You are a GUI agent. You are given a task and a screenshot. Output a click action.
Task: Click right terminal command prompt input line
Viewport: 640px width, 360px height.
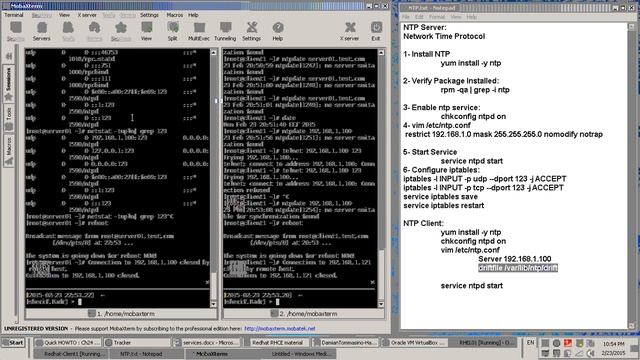tap(299, 302)
